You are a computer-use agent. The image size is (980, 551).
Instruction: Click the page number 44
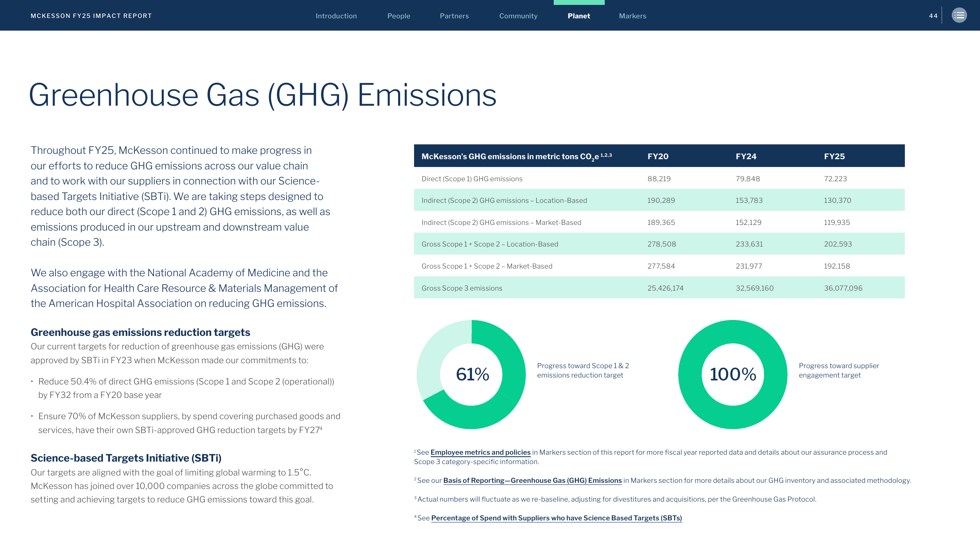coord(933,16)
